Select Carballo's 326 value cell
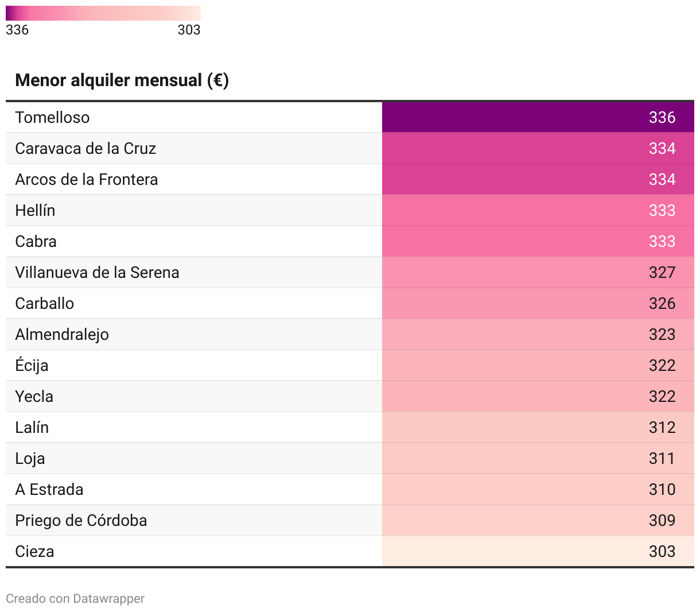The width and height of the screenshot is (700, 612). pyautogui.click(x=538, y=303)
